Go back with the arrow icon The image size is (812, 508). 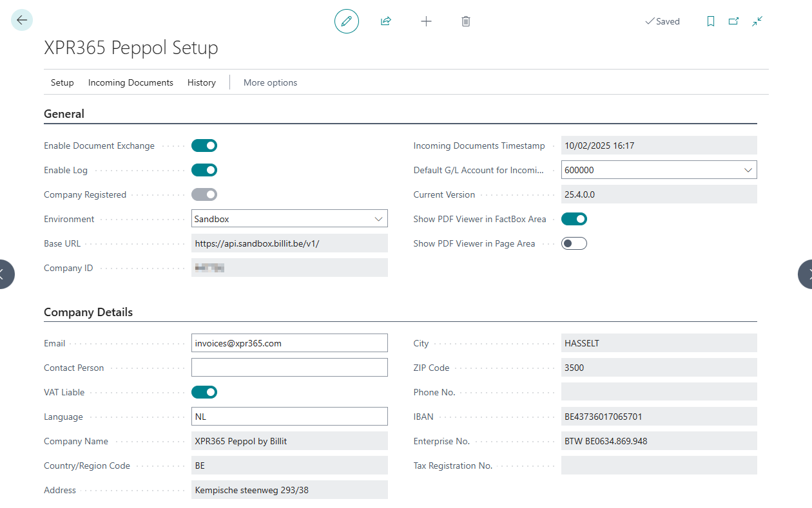click(x=22, y=21)
